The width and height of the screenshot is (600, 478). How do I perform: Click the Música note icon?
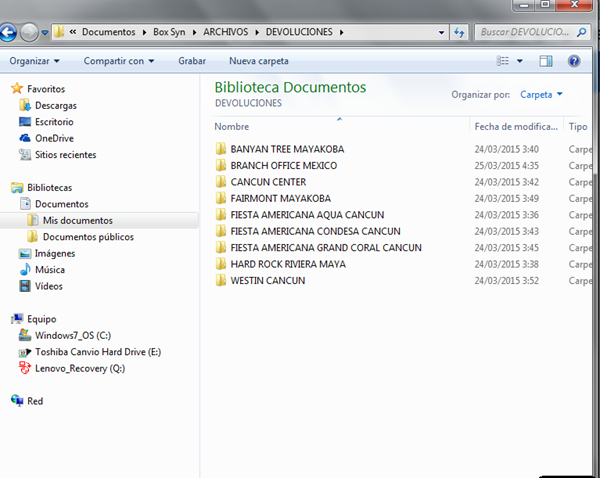pos(25,269)
